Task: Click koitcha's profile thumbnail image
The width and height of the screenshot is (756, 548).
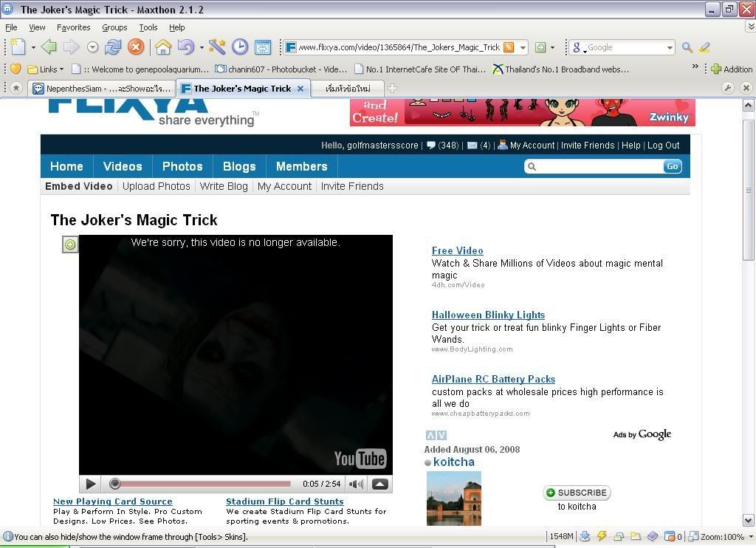Action: click(454, 499)
